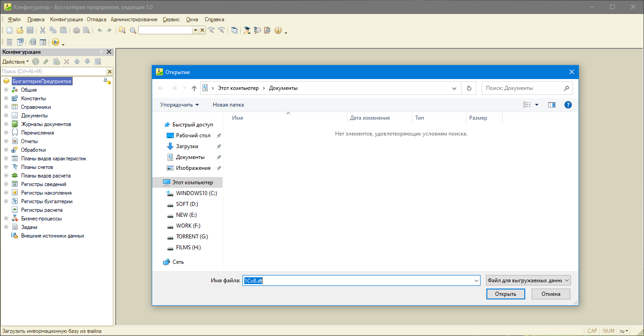Image resolution: width=644 pixels, height=336 pixels.
Task: Click the refresh button beside the address bar
Action: tap(469, 88)
